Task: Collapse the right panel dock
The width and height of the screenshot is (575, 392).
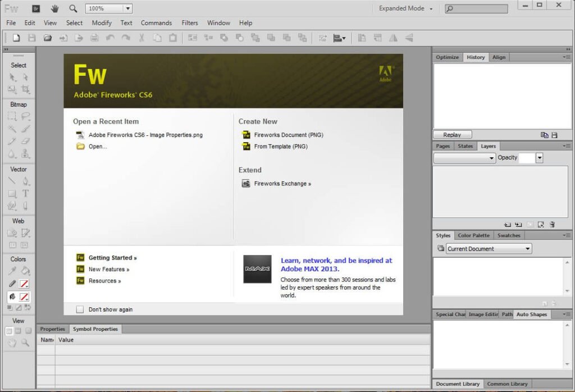Action: (568, 49)
